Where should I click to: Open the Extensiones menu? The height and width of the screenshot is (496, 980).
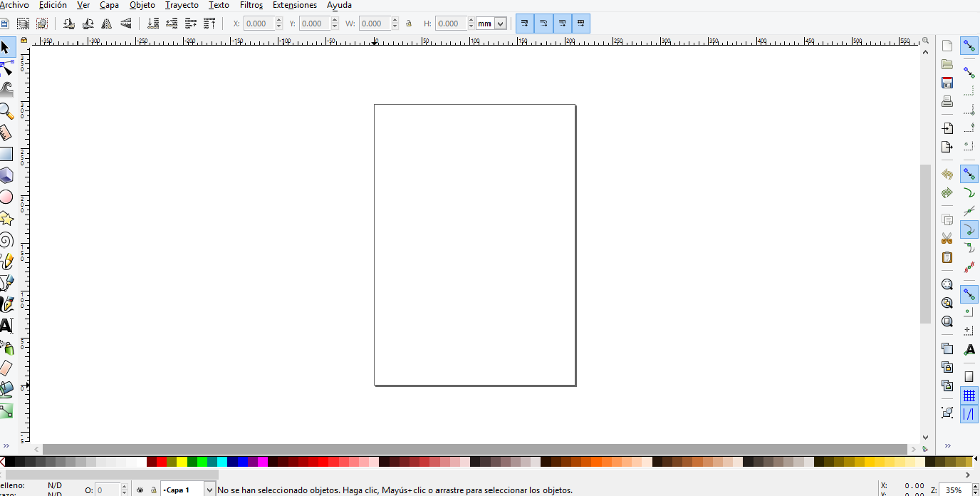tap(294, 5)
